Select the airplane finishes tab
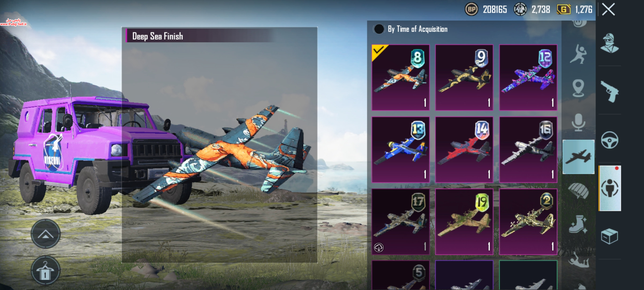The height and width of the screenshot is (290, 644). 578,157
